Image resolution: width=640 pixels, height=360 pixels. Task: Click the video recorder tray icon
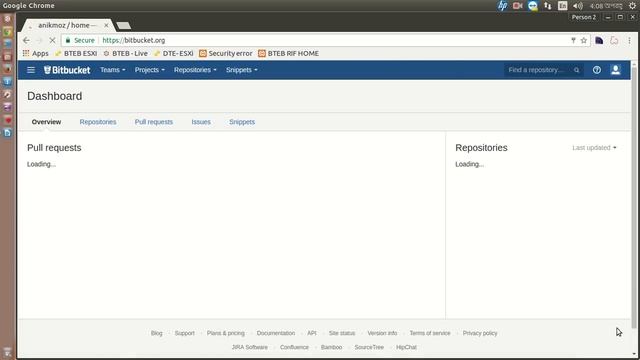point(518,6)
